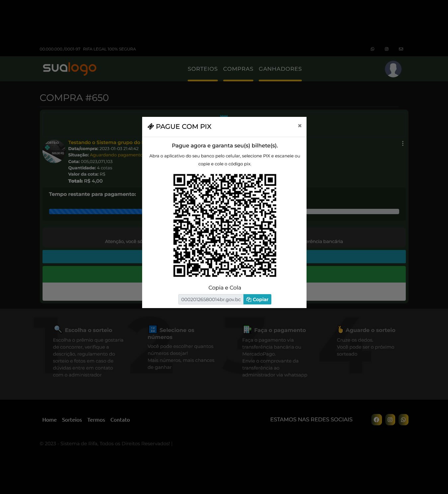Open the footer WhatsApp icon
The image size is (448, 494).
pos(403,419)
